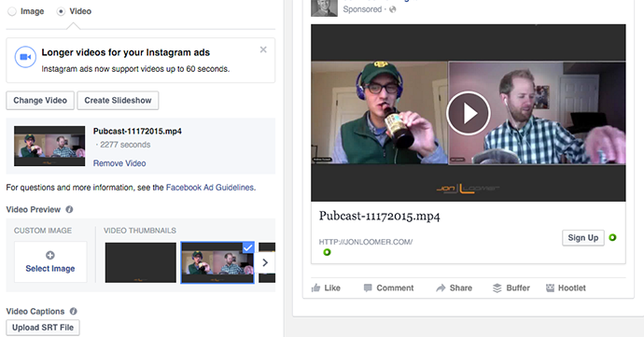Click the plus icon above Select Image

pyautogui.click(x=50, y=255)
